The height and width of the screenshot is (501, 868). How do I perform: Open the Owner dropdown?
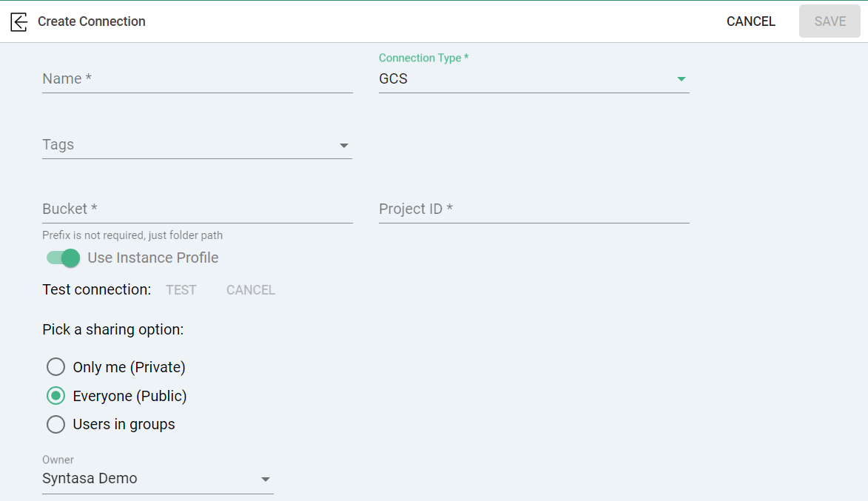[x=157, y=479]
